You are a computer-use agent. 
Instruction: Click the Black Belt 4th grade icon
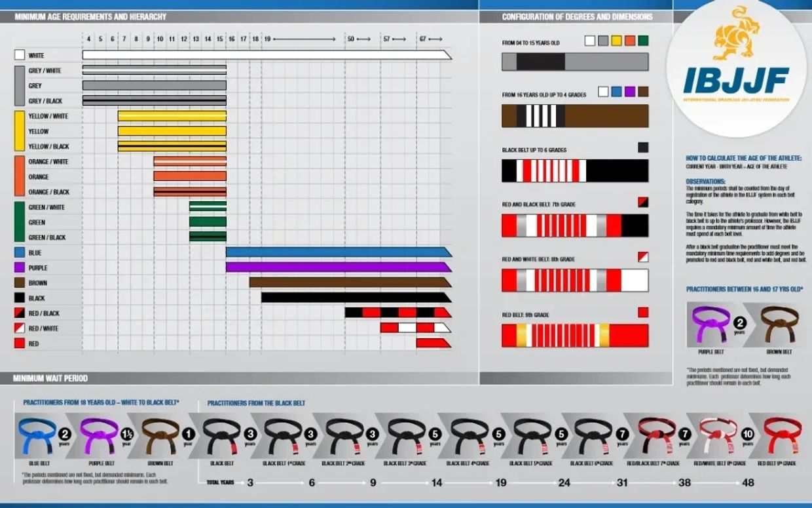(470, 436)
